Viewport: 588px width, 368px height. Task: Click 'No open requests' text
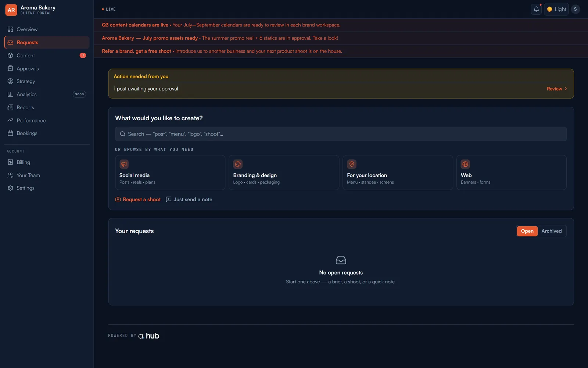(341, 273)
